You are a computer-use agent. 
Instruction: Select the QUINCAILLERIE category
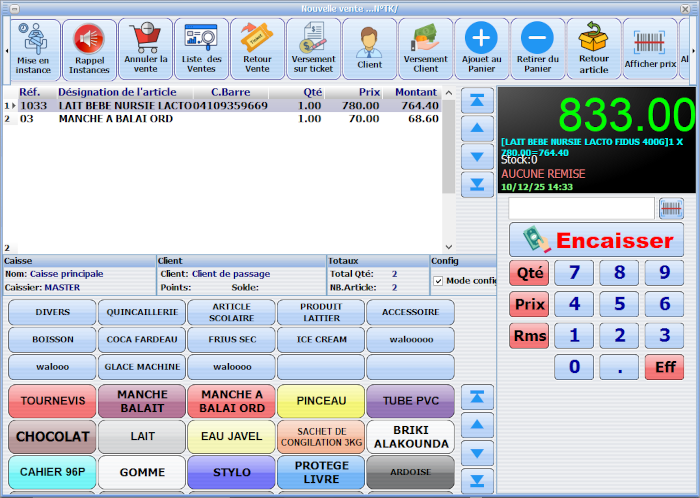click(142, 312)
